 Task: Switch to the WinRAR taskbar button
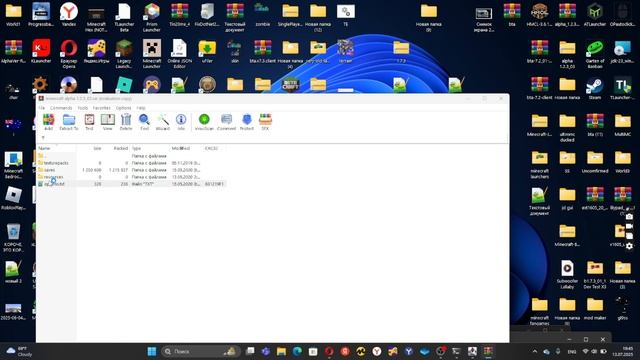tap(488, 351)
